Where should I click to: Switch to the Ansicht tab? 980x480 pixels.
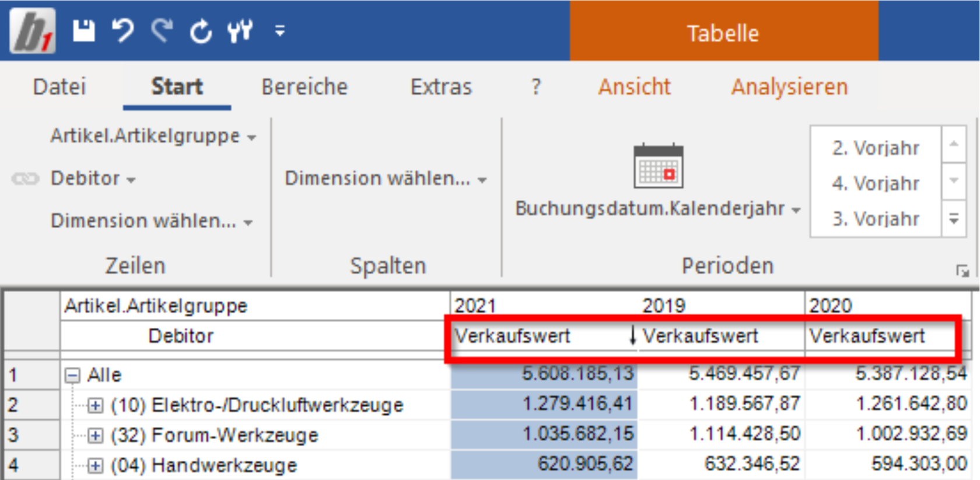click(x=635, y=87)
